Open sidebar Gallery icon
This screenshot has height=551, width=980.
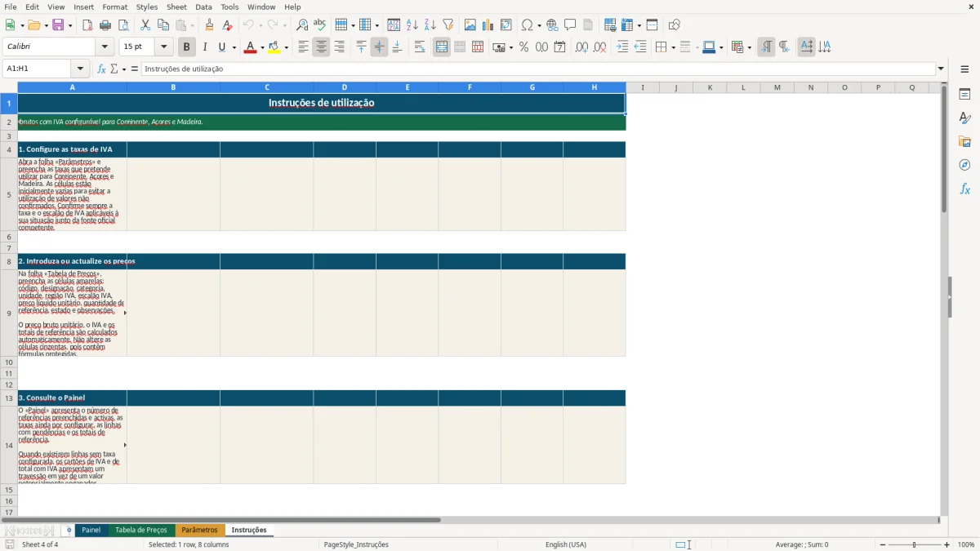(964, 141)
